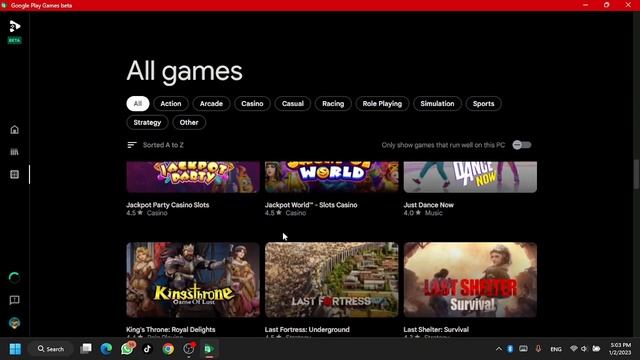Open the download progress spinner icon
The width and height of the screenshot is (640, 360).
[x=14, y=278]
